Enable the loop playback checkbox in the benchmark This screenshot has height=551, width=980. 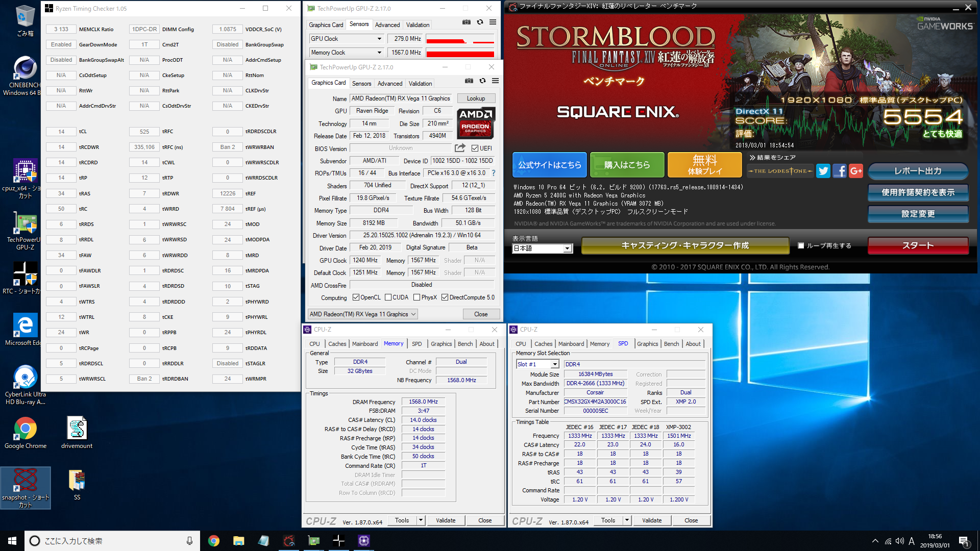tap(801, 245)
